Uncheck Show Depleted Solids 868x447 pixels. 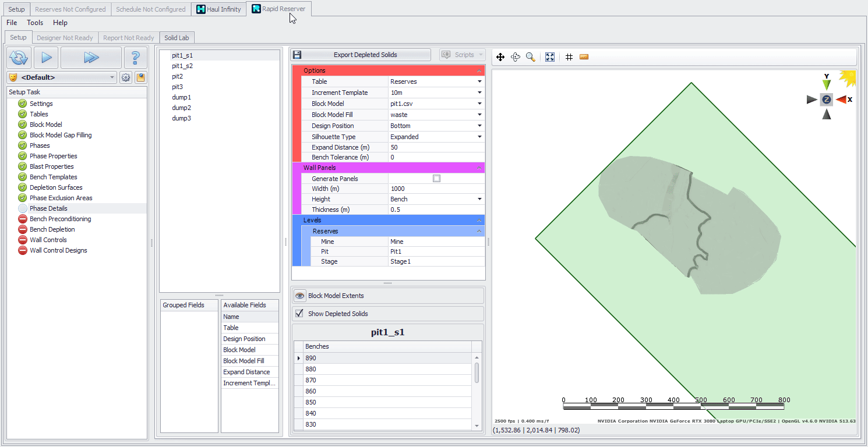click(299, 314)
